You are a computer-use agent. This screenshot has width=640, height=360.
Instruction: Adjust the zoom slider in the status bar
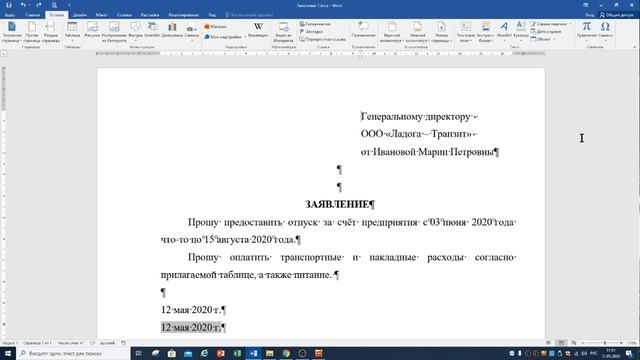(604, 343)
